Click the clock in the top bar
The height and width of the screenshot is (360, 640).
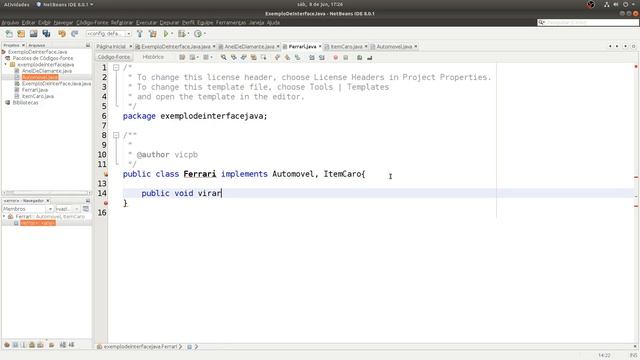pyautogui.click(x=320, y=4)
